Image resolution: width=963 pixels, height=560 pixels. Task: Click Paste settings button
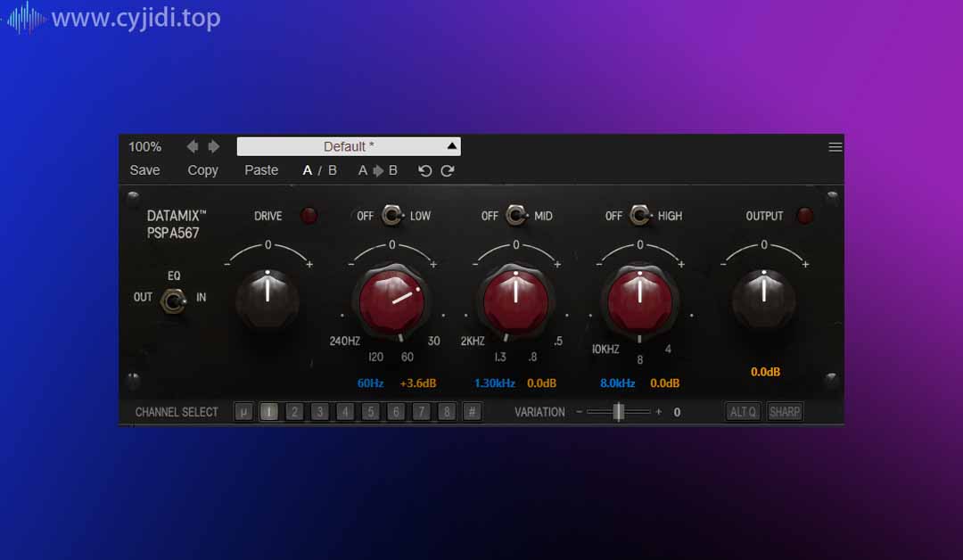[261, 170]
